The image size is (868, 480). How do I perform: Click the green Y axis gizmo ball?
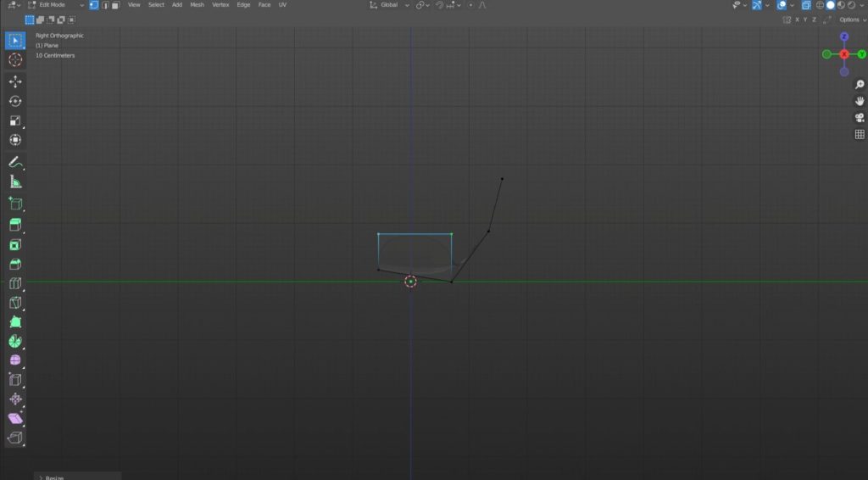[x=861, y=54]
